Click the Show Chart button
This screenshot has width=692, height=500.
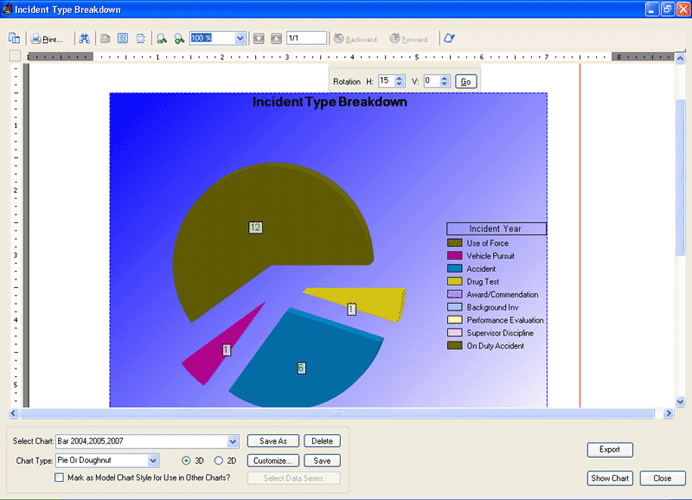click(610, 478)
